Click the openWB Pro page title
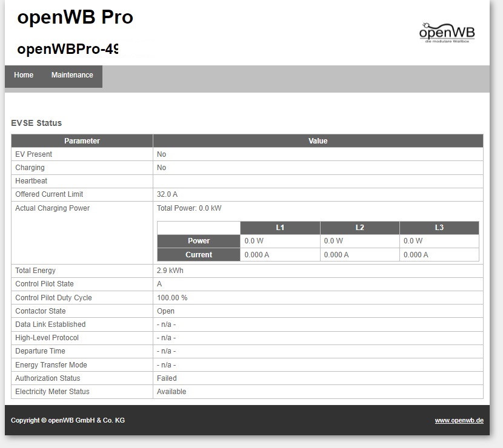503x448 pixels. pyautogui.click(x=75, y=17)
